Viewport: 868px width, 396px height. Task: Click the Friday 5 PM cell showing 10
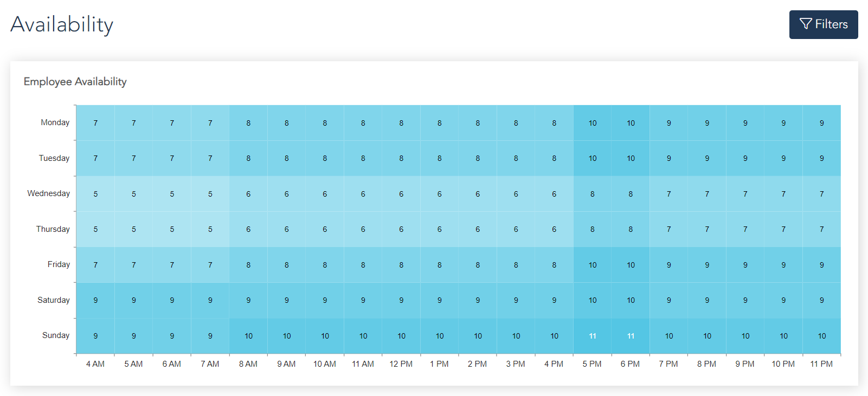click(x=592, y=265)
